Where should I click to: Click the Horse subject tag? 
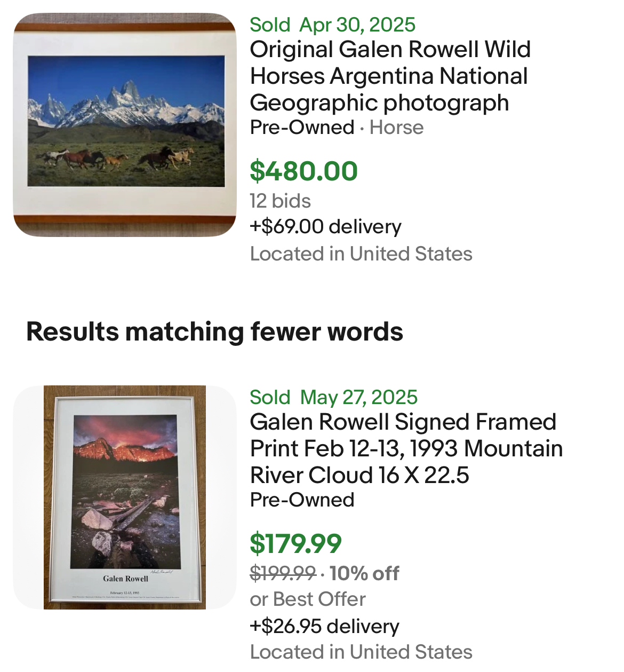(x=396, y=128)
